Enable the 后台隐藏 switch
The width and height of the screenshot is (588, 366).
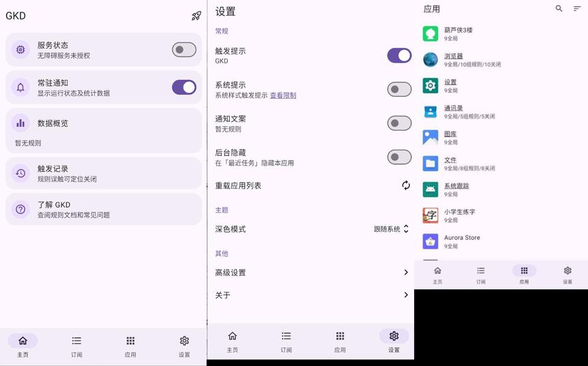coord(399,157)
